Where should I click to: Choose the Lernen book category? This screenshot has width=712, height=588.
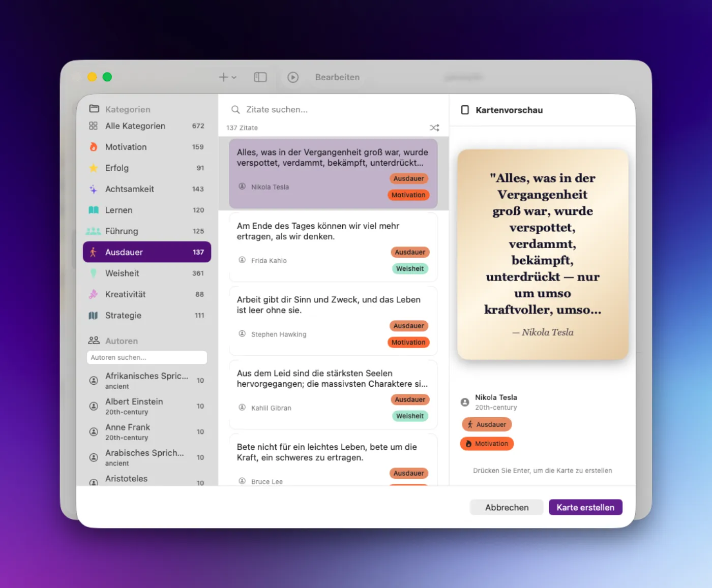coord(147,210)
